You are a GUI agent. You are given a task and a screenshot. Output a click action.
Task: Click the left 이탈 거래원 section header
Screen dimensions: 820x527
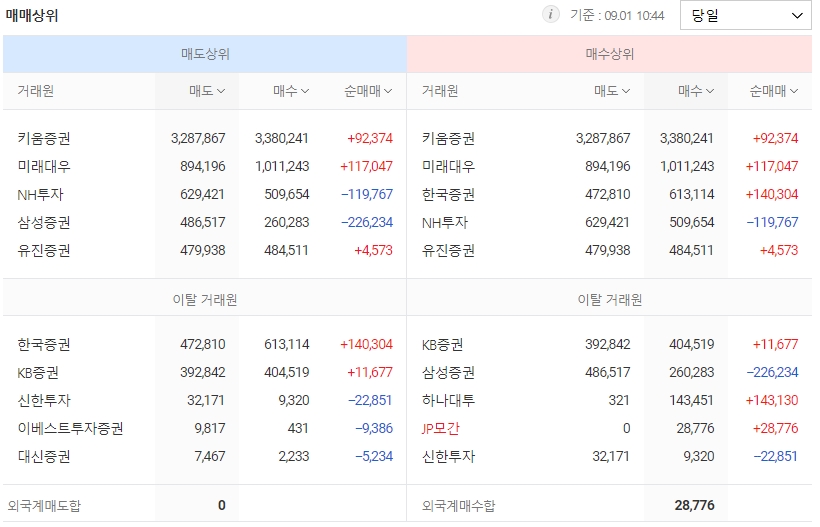[205, 300]
